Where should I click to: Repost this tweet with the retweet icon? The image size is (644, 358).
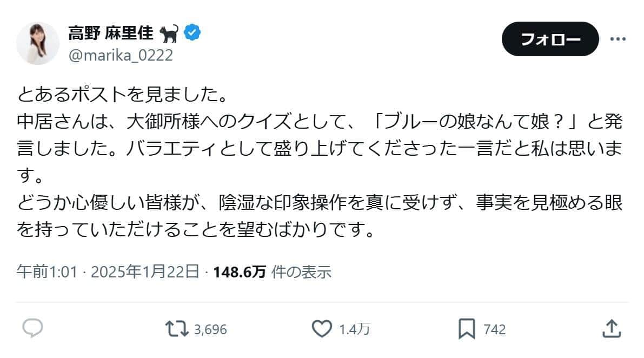pos(177,328)
